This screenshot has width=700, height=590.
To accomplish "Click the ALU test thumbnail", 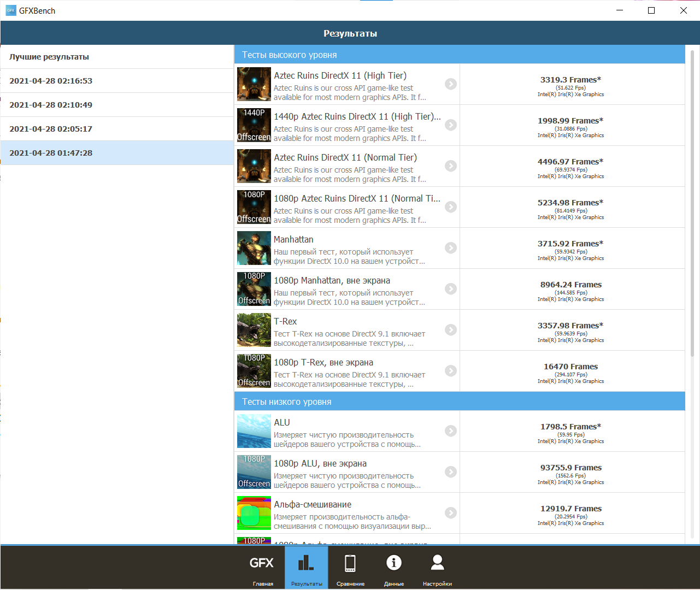I will pos(254,431).
